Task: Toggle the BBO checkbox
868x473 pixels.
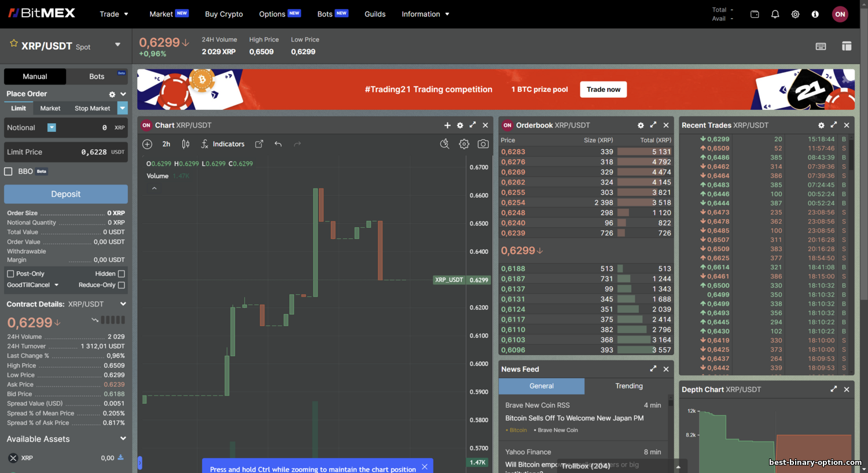Action: (8, 171)
